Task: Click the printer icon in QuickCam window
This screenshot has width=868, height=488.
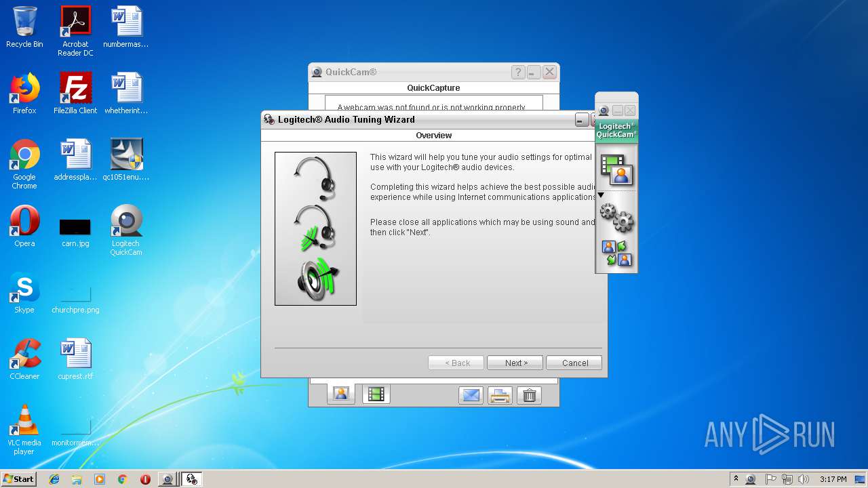Action: coord(500,396)
